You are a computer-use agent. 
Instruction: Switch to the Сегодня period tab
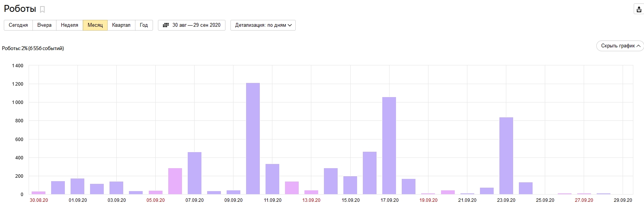(18, 25)
